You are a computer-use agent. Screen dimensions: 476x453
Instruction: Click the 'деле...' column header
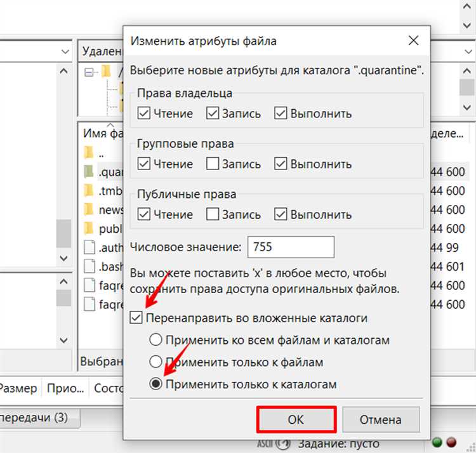click(447, 133)
